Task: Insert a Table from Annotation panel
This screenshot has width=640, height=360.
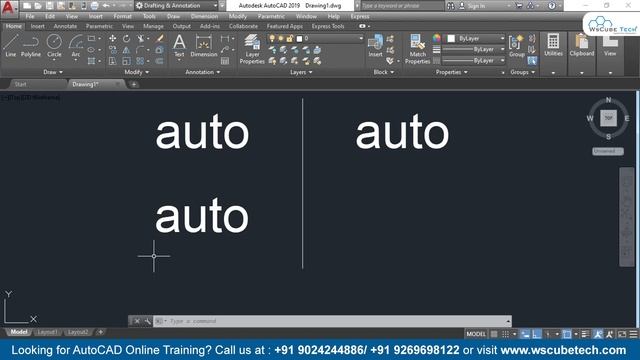Action: [225, 61]
